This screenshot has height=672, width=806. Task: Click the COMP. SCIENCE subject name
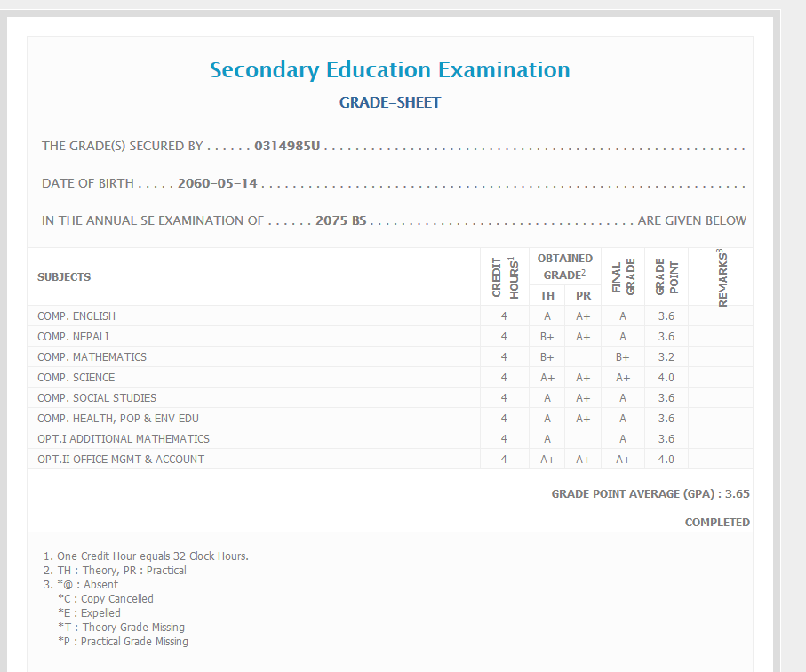point(76,378)
